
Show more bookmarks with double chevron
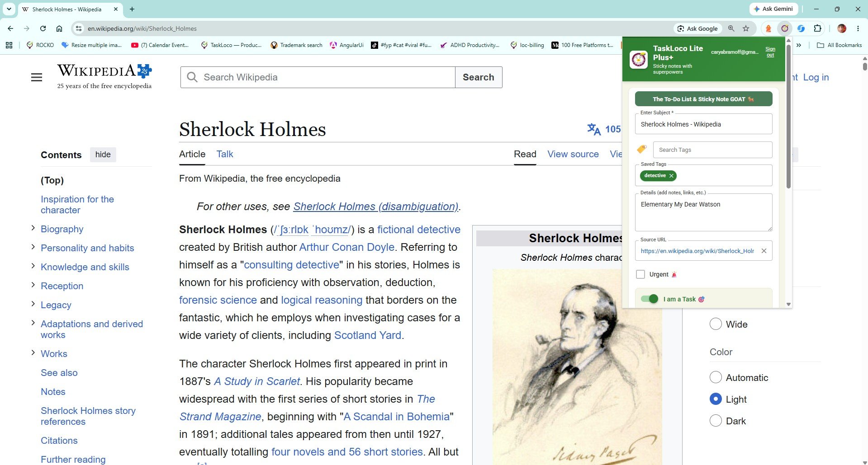(x=799, y=45)
